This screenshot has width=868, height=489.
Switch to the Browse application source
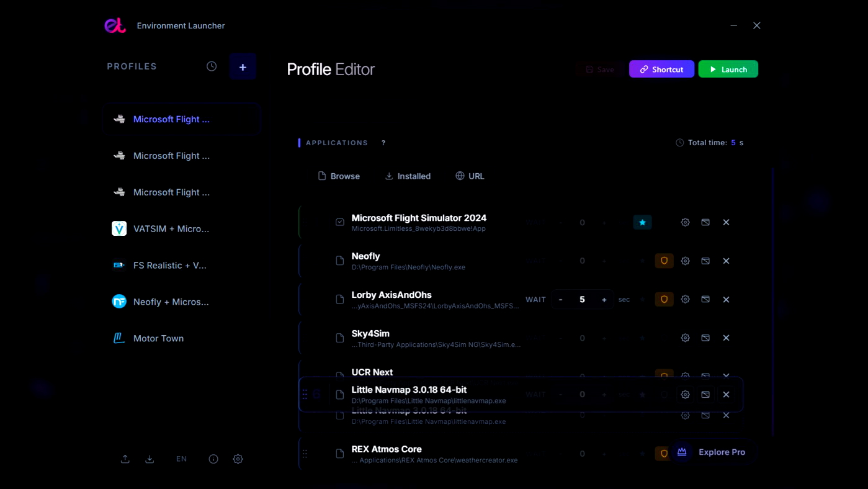click(339, 176)
